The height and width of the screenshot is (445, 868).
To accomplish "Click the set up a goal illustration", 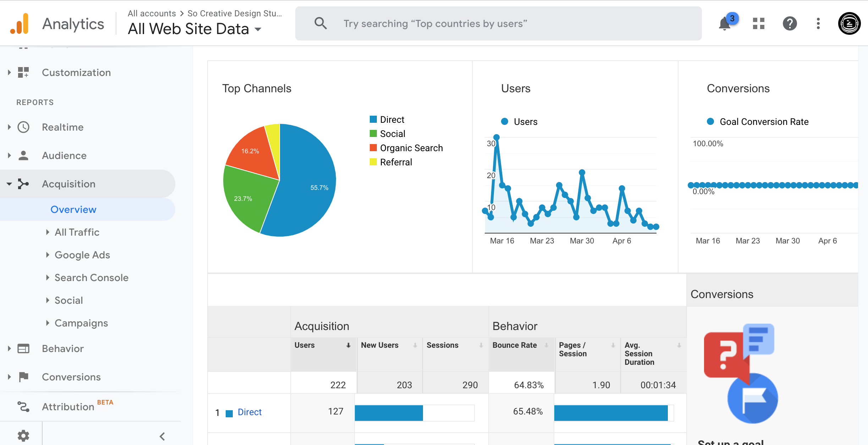I will click(741, 373).
